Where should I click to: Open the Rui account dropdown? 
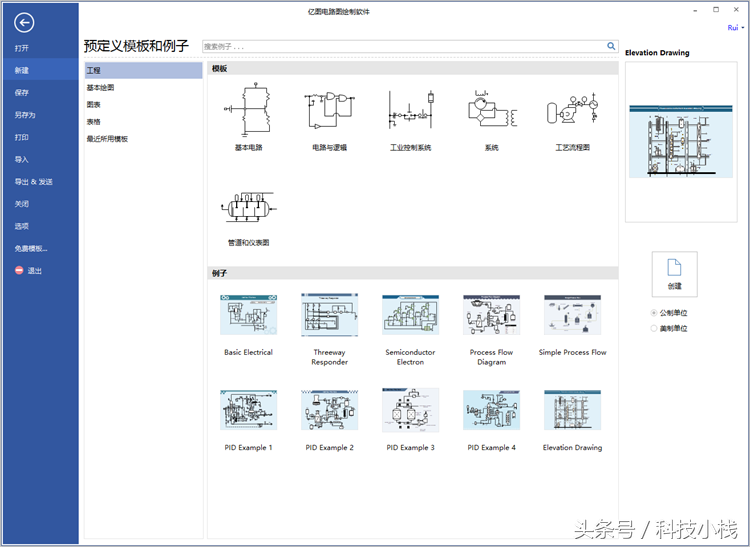[736, 28]
